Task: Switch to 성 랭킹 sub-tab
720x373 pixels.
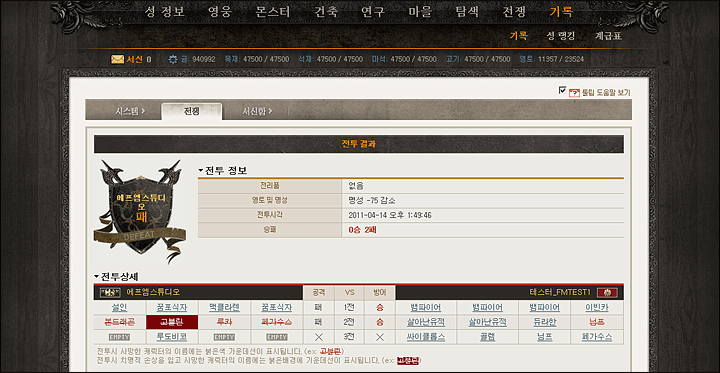Action: (x=561, y=36)
